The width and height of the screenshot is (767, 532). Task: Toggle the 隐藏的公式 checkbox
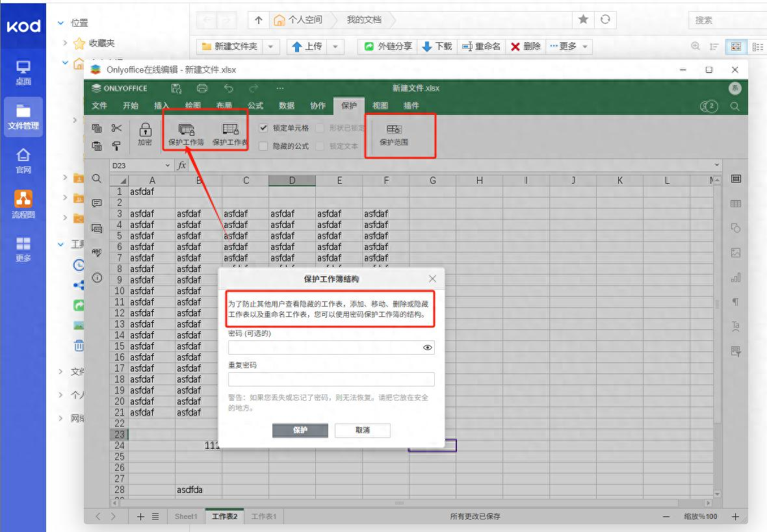(x=263, y=146)
